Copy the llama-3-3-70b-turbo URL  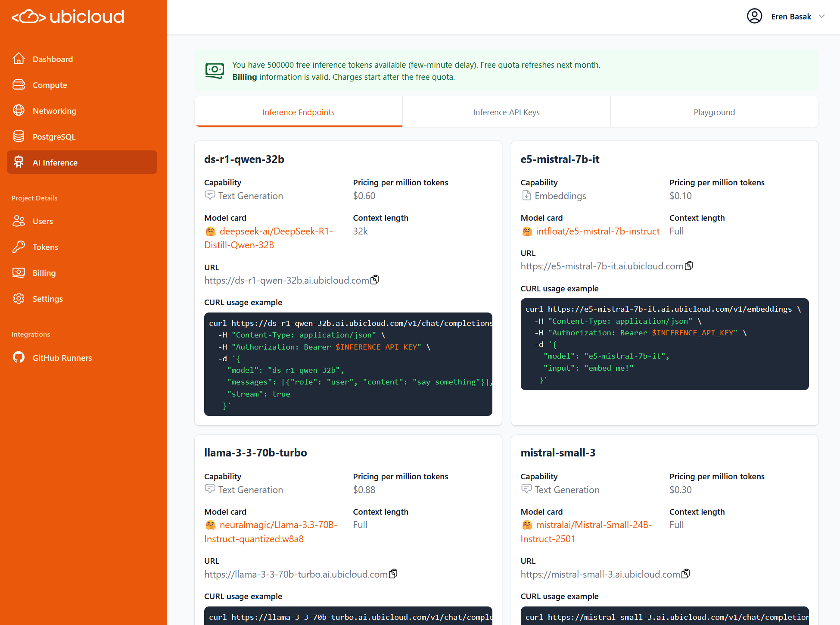coord(393,574)
